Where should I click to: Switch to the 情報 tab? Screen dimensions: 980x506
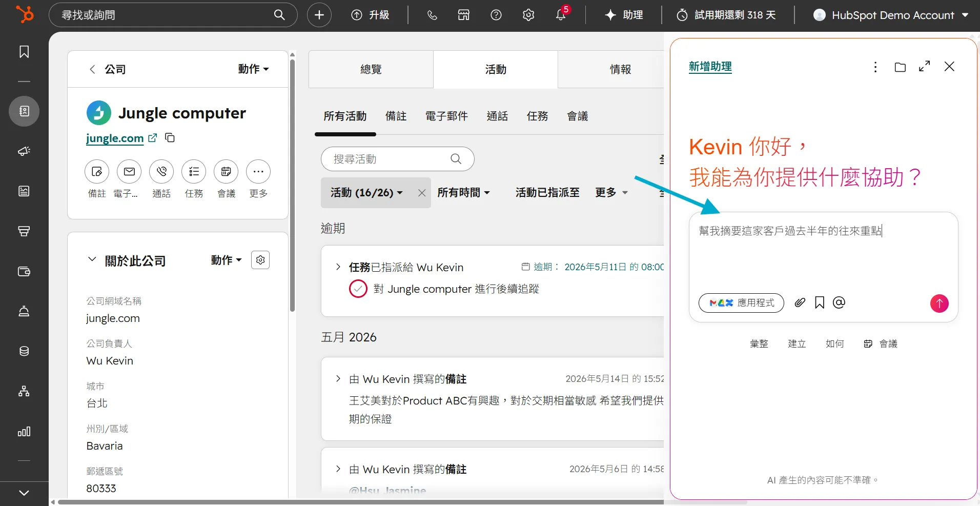620,69
